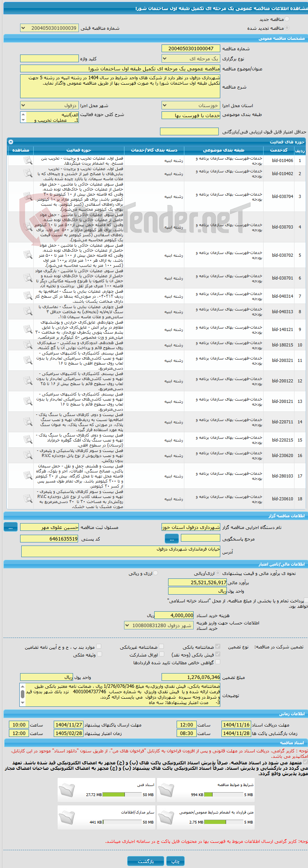Open the magnifier icon for row bld-140121
This screenshot has height=868, width=308.
point(28,330)
